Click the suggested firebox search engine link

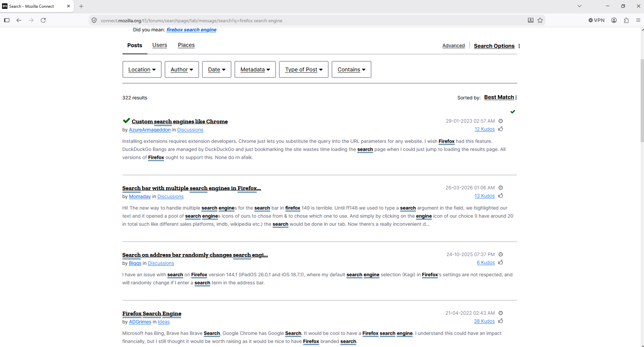click(191, 30)
